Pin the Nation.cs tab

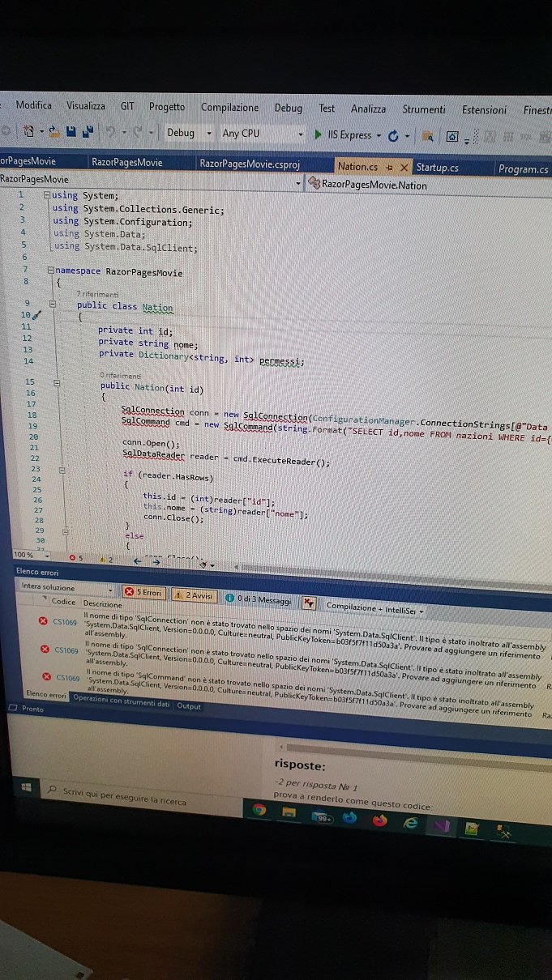(x=389, y=167)
